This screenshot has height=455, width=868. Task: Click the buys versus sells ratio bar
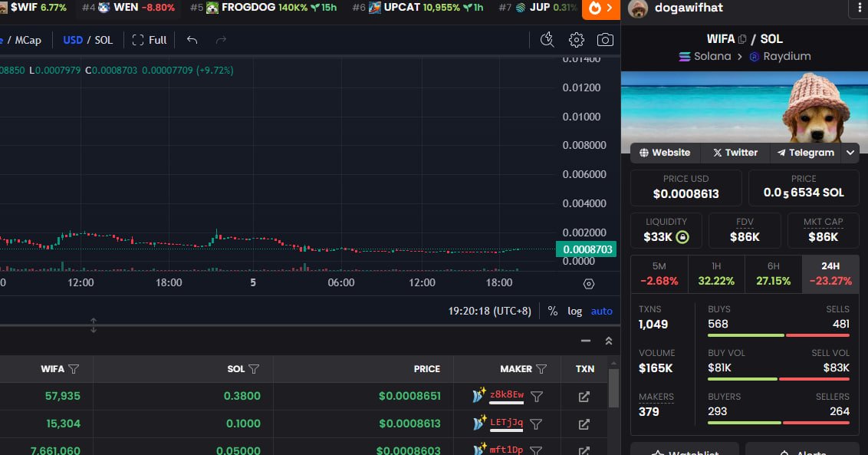(x=778, y=335)
